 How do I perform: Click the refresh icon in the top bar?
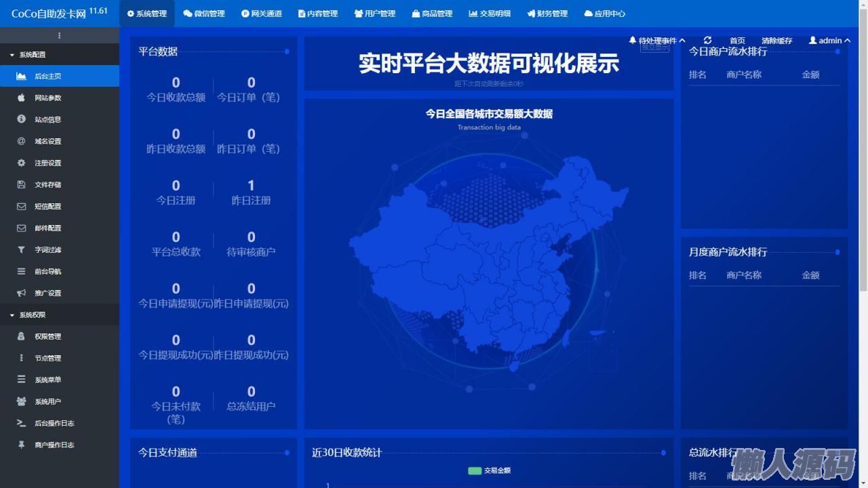tap(707, 41)
